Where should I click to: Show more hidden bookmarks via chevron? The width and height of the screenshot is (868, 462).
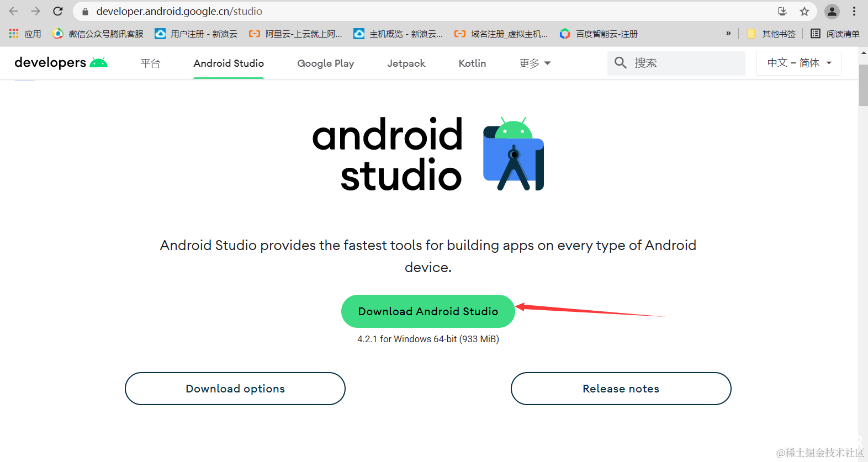(x=728, y=34)
